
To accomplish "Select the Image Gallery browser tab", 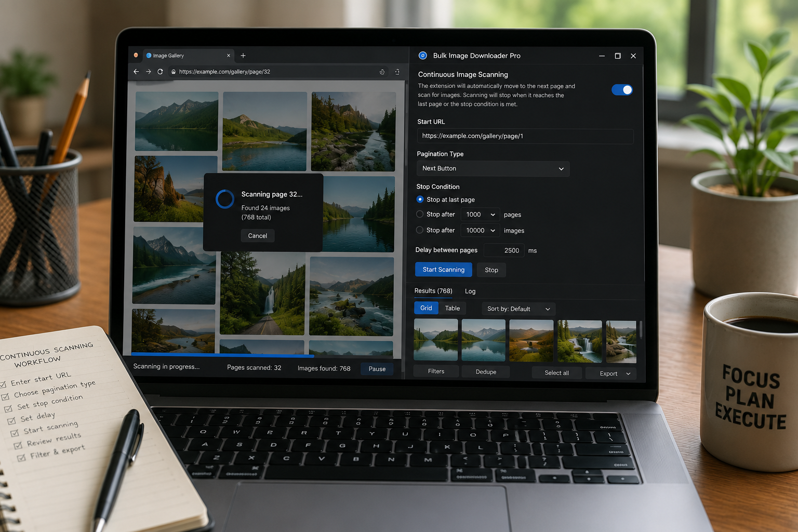I will (x=187, y=56).
